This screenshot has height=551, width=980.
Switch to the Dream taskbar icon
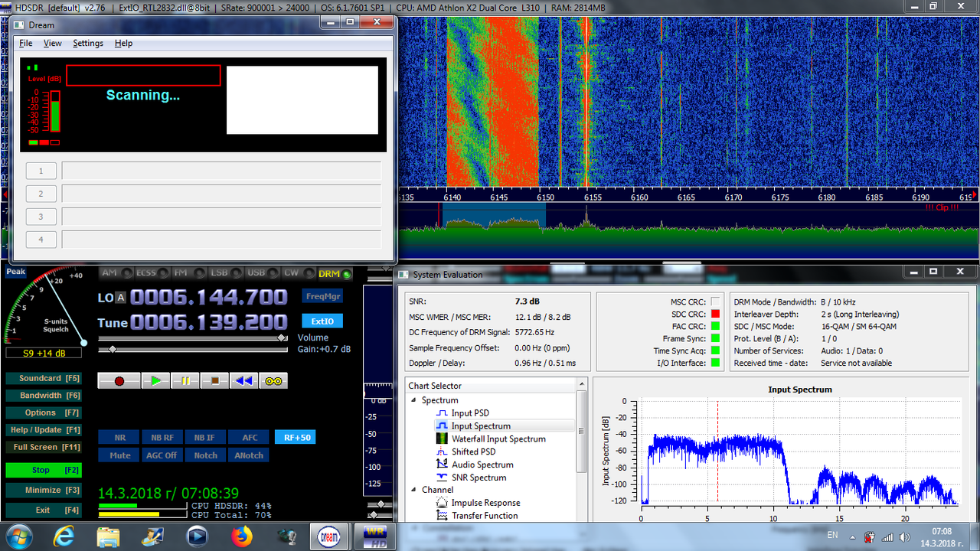(328, 536)
